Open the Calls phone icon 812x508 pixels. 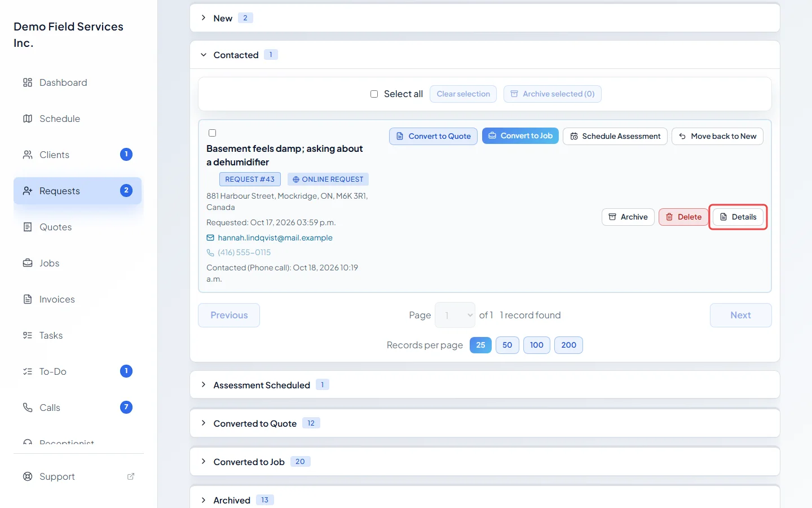[x=28, y=408]
